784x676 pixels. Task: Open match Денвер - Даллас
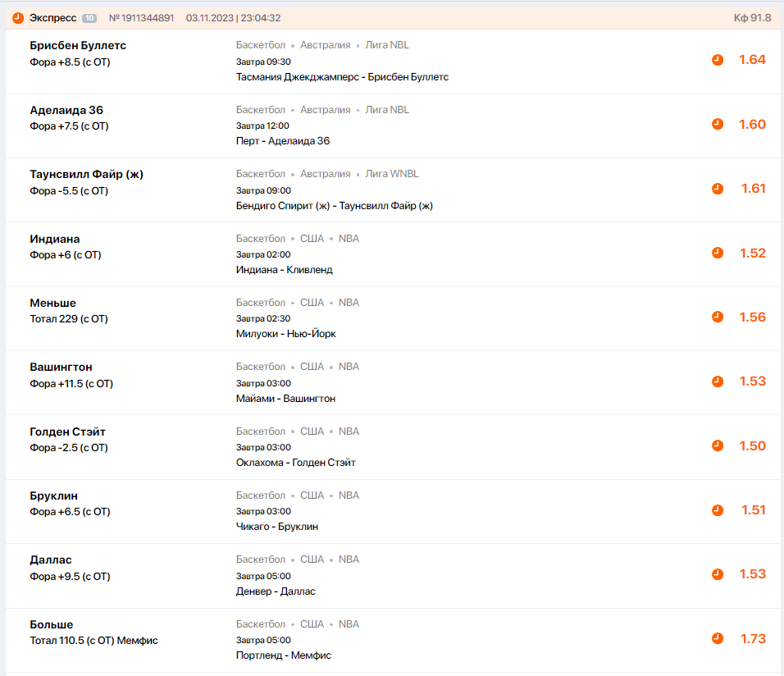[x=276, y=591]
